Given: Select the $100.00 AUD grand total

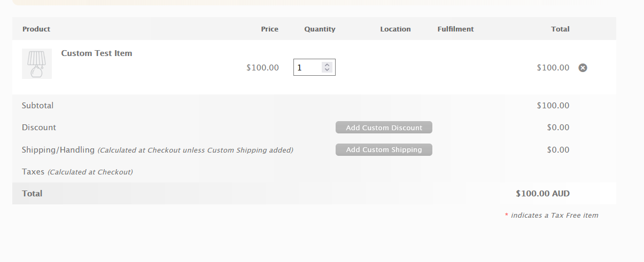Looking at the screenshot, I should pos(542,194).
